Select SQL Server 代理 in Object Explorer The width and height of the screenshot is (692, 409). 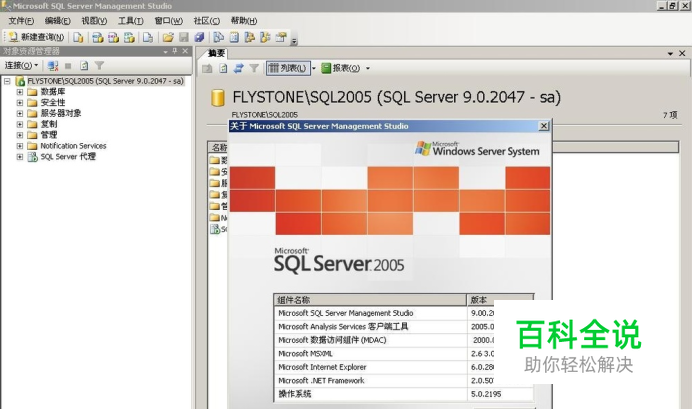tap(68, 157)
